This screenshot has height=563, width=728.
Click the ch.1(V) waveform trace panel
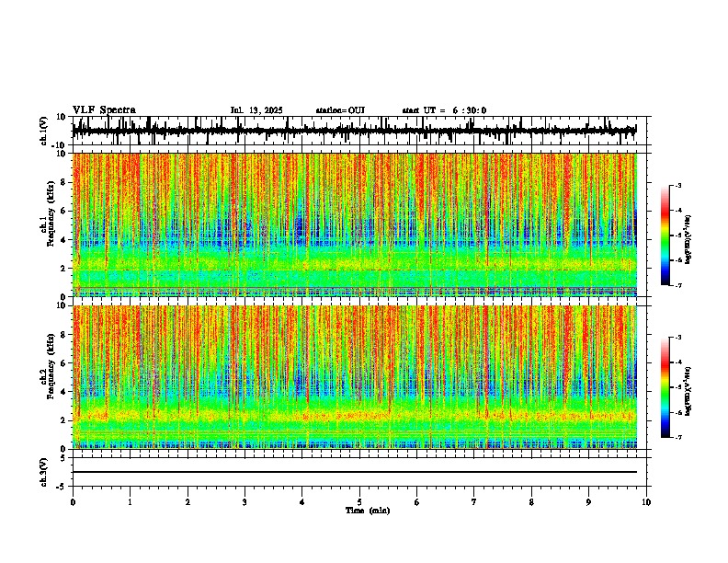click(359, 131)
